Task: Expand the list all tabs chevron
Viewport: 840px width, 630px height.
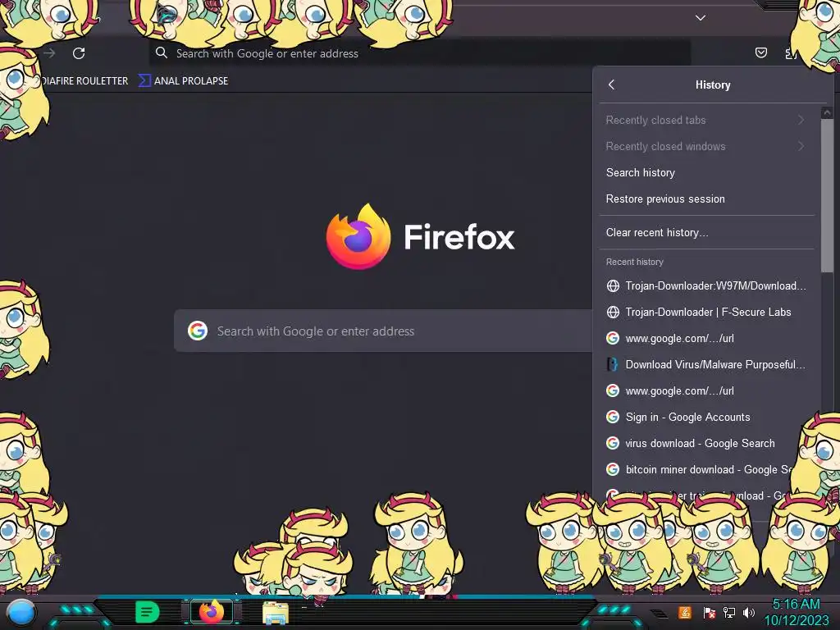Action: (x=701, y=18)
